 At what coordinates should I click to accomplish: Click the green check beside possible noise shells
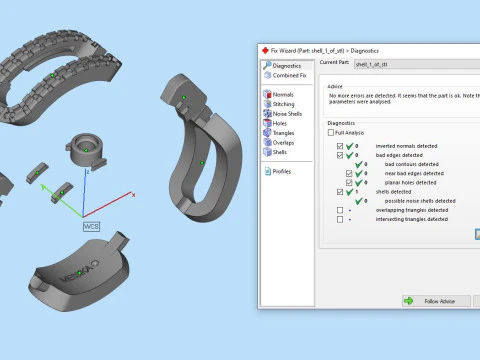click(x=359, y=201)
